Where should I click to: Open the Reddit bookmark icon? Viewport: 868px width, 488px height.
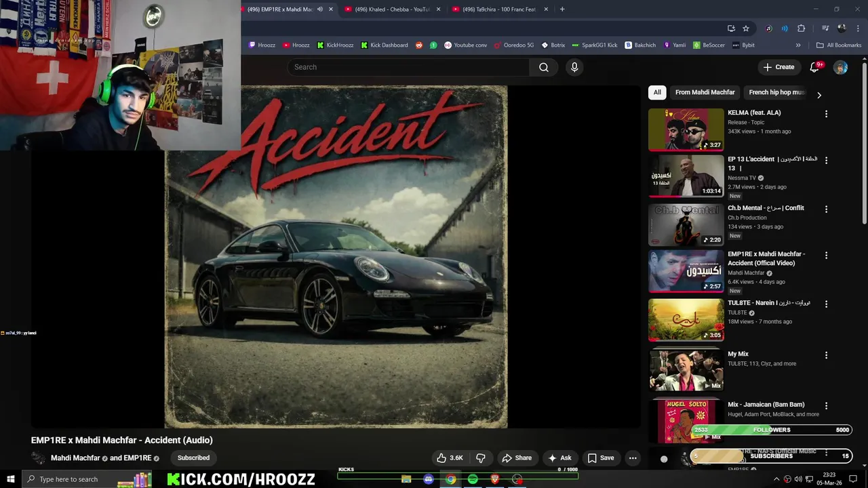[418, 45]
